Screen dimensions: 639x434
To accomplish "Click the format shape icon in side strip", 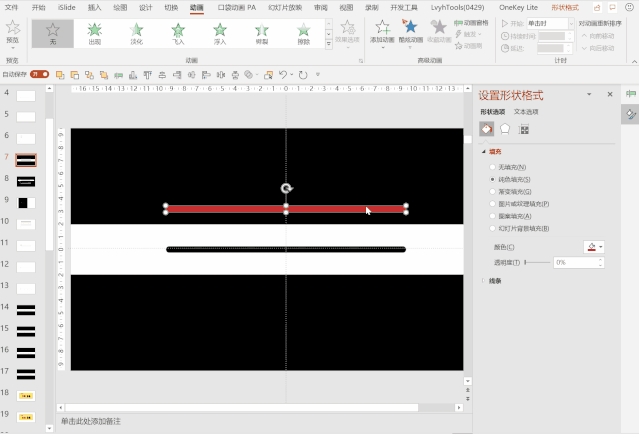I will click(x=631, y=114).
